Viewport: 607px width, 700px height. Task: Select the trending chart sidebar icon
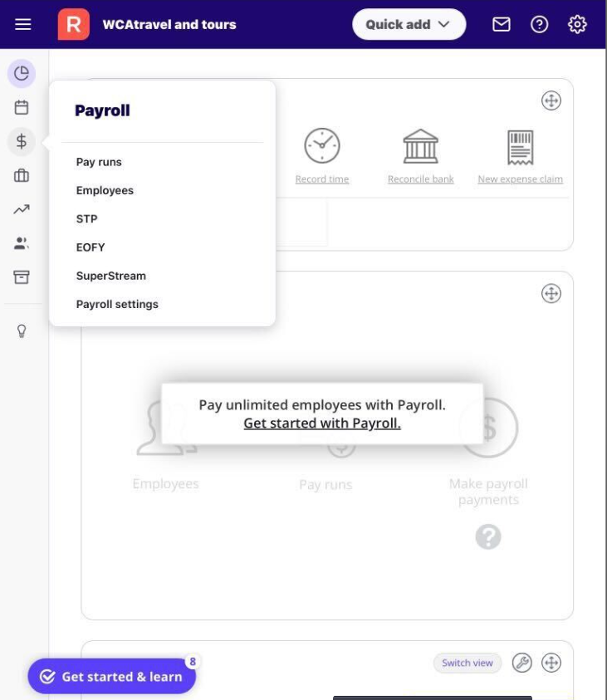pos(22,209)
